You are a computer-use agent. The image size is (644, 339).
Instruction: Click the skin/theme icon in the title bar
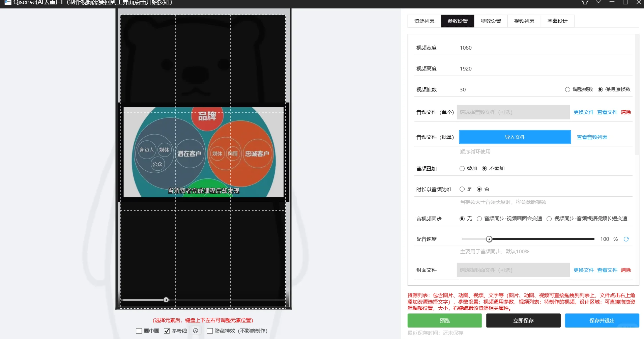pos(585,3)
